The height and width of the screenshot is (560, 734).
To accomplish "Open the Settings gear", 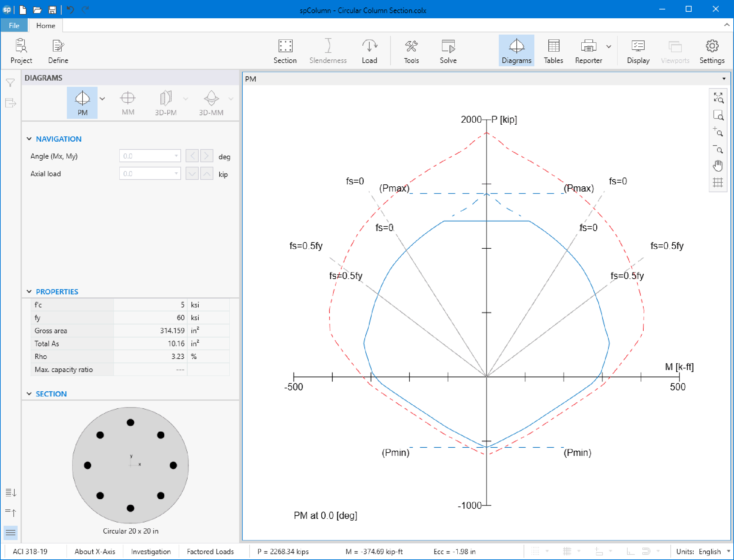I will tap(712, 51).
